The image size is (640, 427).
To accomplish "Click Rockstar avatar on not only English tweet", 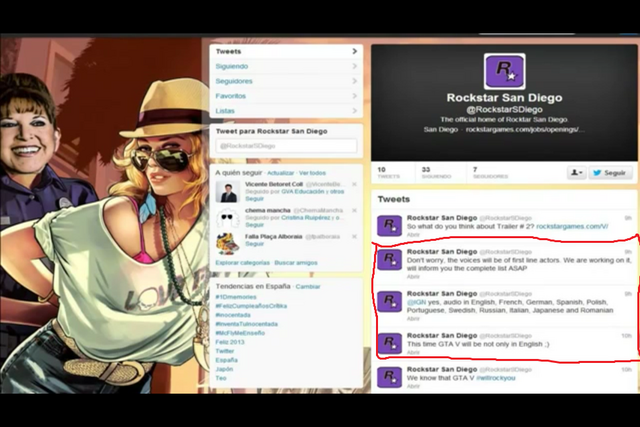I will (389, 343).
